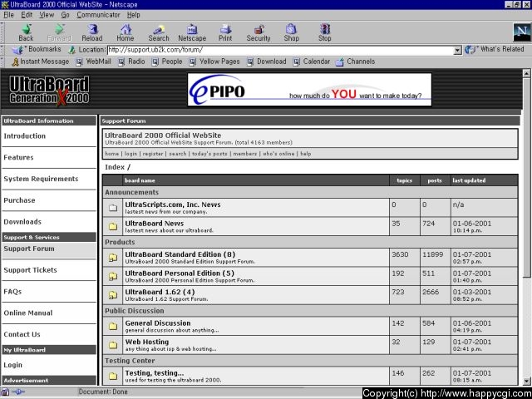Viewport: 532px width, 399px height.
Task: Click the members forum link
Action: (245, 154)
